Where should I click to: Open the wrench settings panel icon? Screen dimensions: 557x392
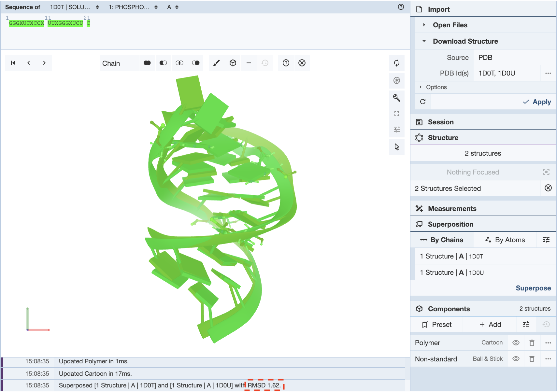[x=396, y=98]
